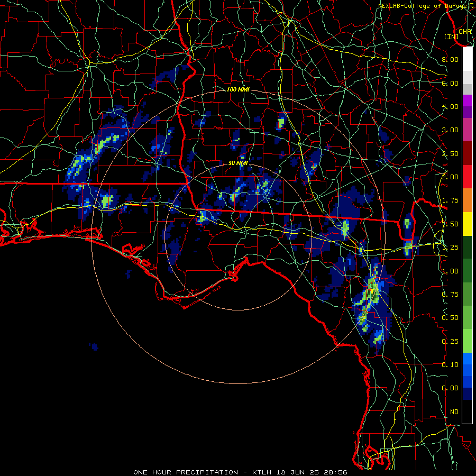Click the "0.75" legend value
The image size is (476, 476).
tap(450, 295)
